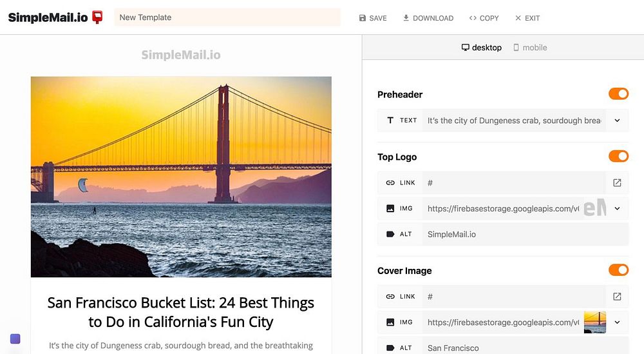Switch to the mobile preview tab
Screen dimensions: 644x354
point(530,48)
